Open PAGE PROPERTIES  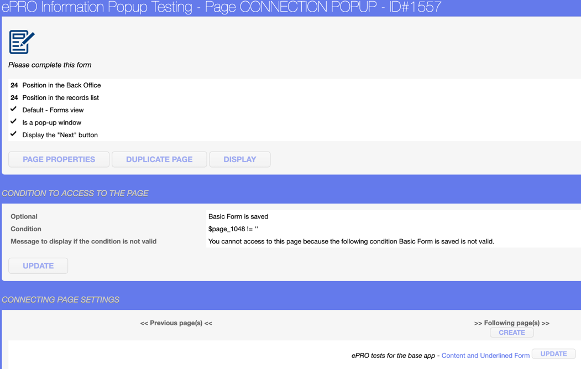[59, 159]
